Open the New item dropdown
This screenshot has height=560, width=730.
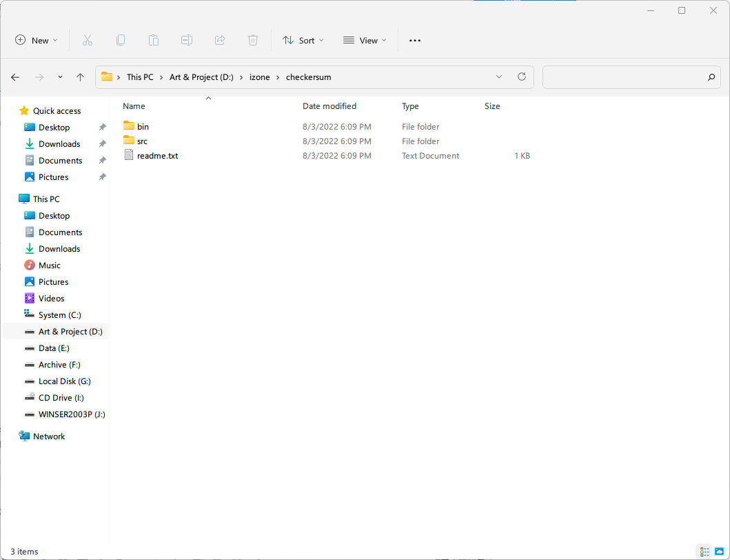pos(37,41)
